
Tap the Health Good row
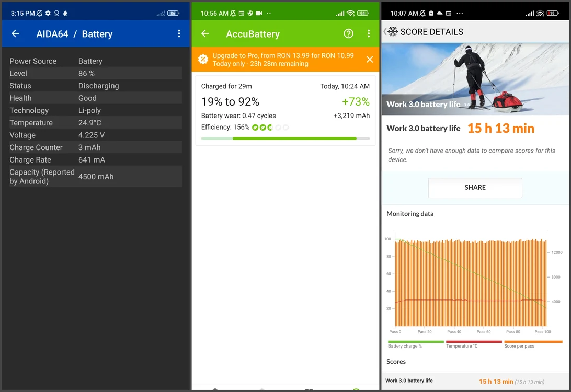coord(95,98)
